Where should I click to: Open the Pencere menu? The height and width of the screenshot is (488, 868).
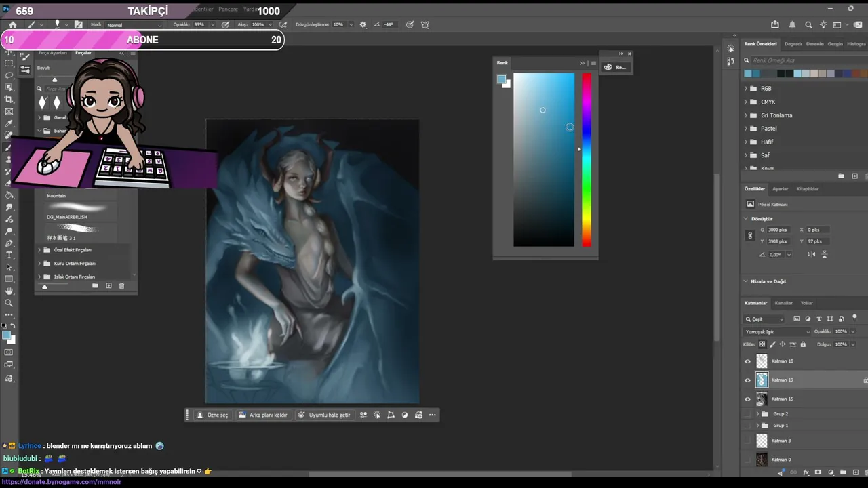click(x=228, y=9)
